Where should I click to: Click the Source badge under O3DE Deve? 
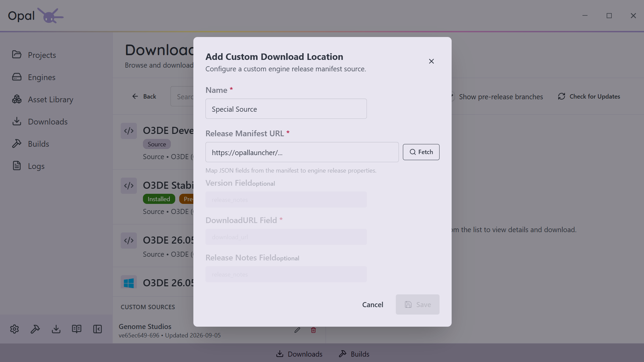tap(157, 144)
